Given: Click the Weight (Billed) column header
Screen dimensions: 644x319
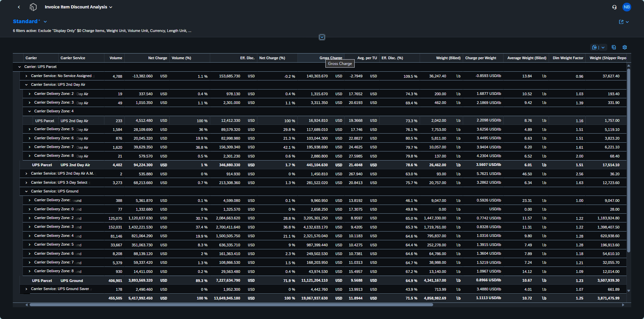Looking at the screenshot, I should click(441, 58).
